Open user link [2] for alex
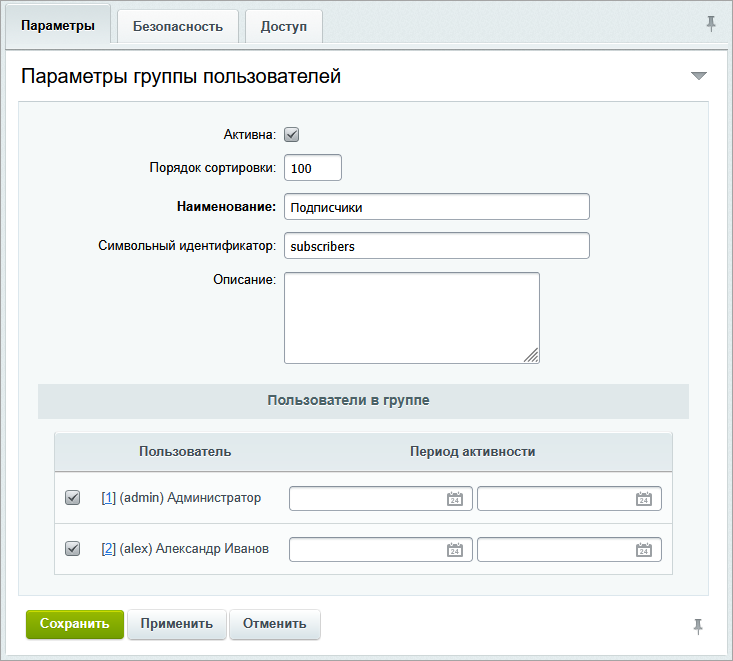 pyautogui.click(x=109, y=549)
